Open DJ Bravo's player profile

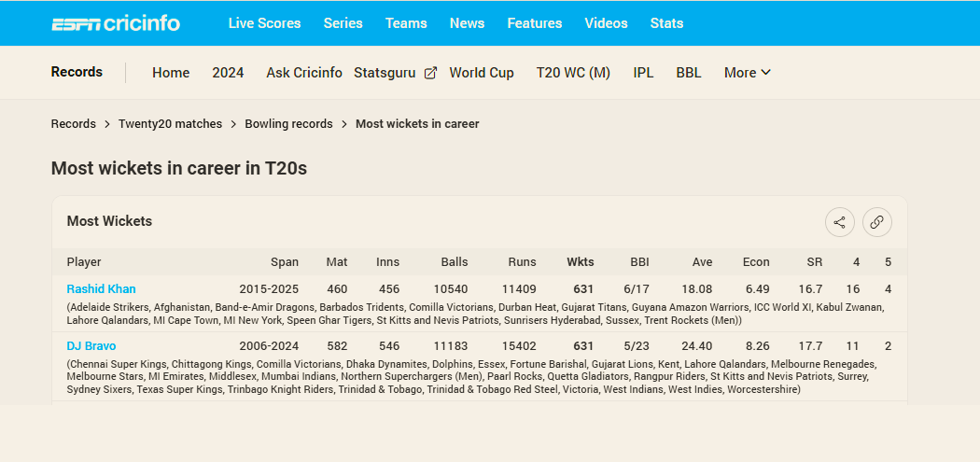(x=91, y=346)
